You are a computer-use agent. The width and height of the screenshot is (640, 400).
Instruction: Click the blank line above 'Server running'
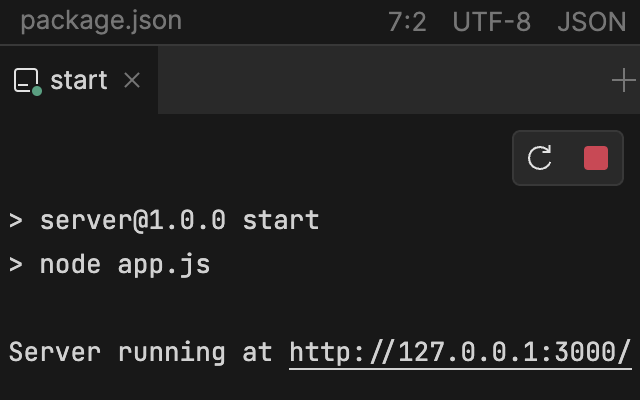[300, 308]
